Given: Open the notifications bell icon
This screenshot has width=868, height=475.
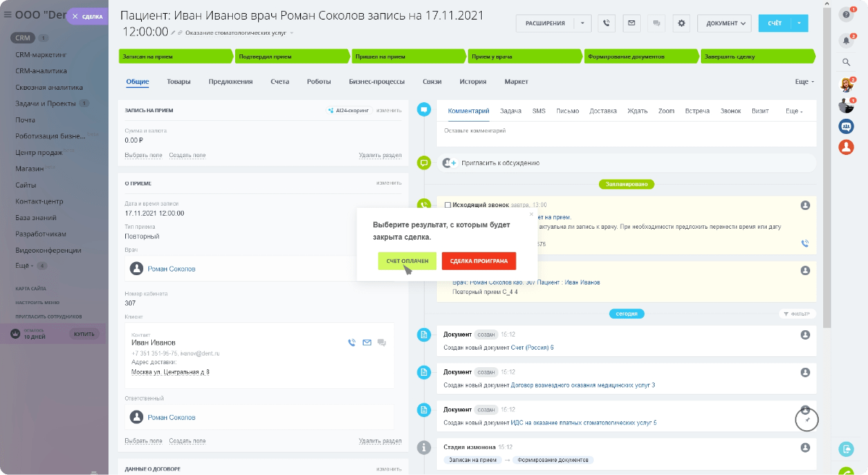Looking at the screenshot, I should pyautogui.click(x=846, y=40).
